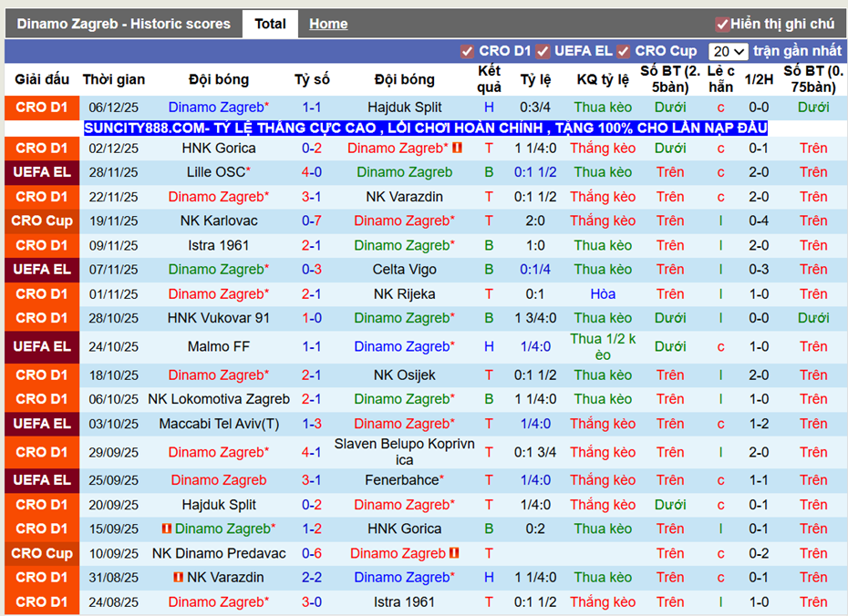Open Hajduk Split team link in 06/12/25 row
Screen dimensions: 848x616
pyautogui.click(x=405, y=107)
